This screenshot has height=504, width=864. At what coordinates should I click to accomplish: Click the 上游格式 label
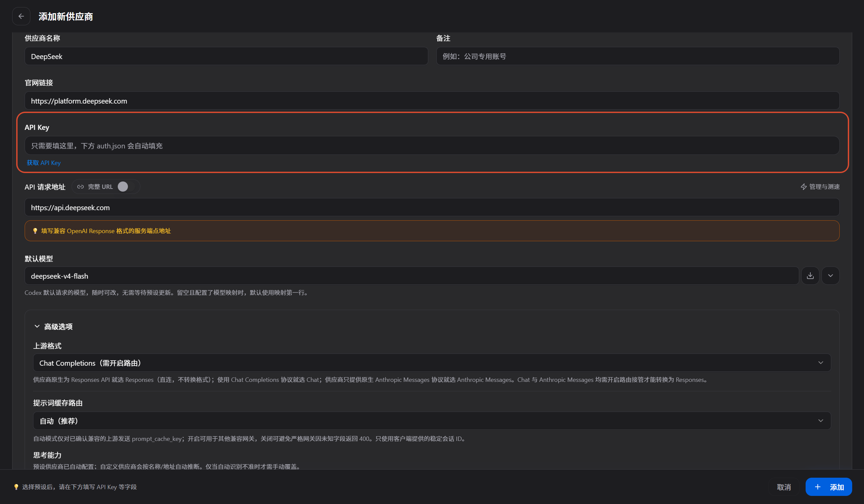47,346
